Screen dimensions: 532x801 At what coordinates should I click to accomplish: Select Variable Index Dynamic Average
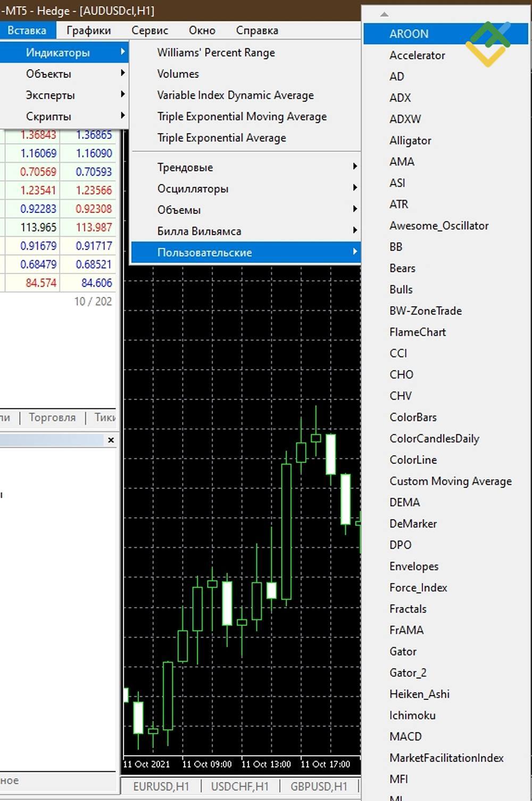point(246,95)
